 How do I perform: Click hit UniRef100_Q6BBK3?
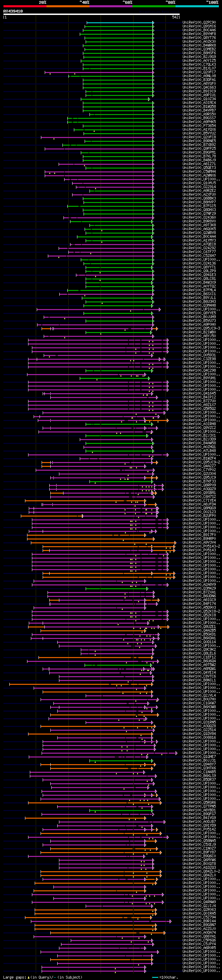click(199, 199)
